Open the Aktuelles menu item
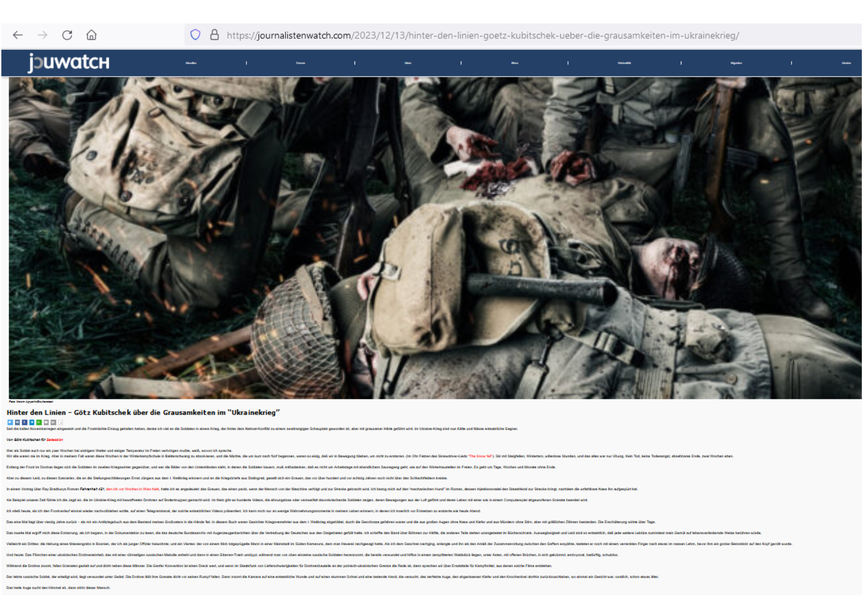868x612 pixels. pos(191,63)
